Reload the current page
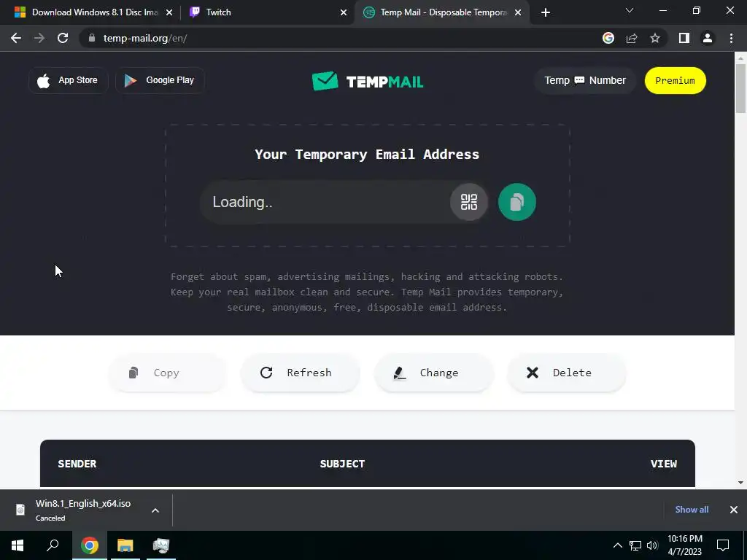 [x=63, y=38]
